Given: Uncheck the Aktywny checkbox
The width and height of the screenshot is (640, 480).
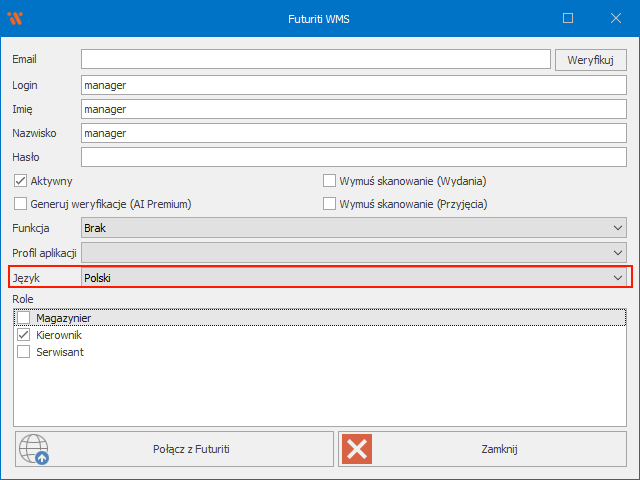Looking at the screenshot, I should pos(20,181).
